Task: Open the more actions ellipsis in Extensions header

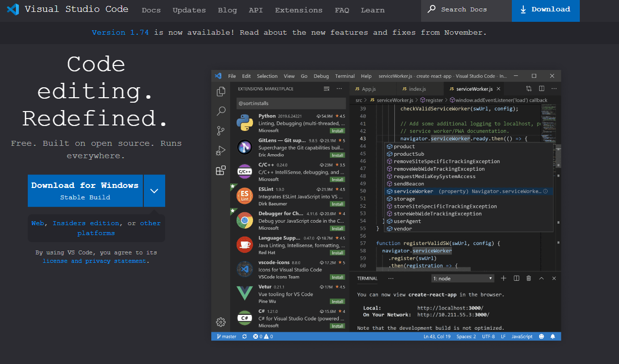Action: click(x=339, y=89)
